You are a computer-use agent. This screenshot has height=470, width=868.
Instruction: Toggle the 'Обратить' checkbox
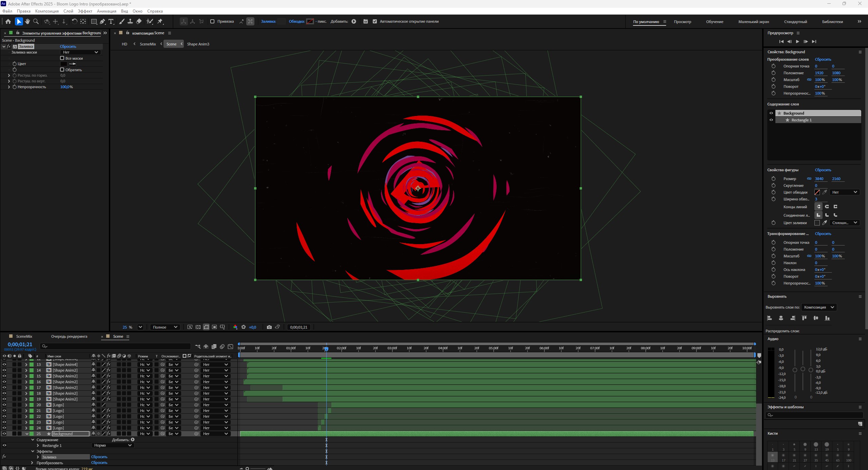pos(62,70)
